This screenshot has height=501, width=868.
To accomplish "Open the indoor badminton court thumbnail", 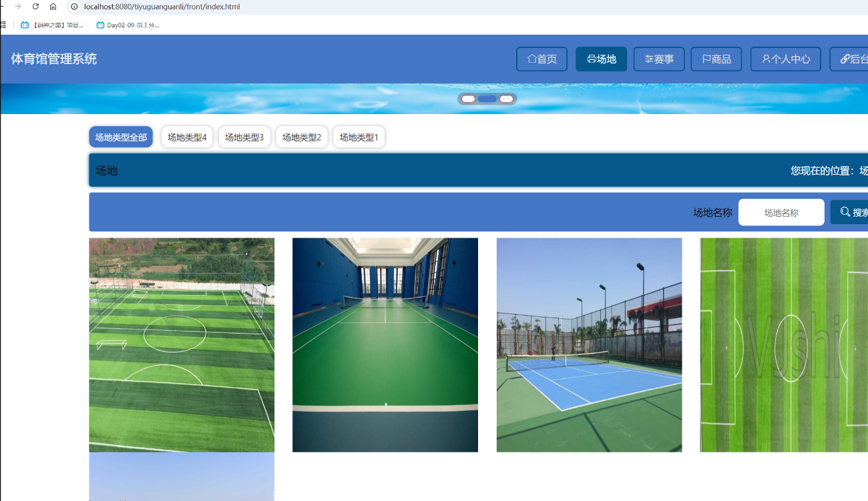I will 385,345.
